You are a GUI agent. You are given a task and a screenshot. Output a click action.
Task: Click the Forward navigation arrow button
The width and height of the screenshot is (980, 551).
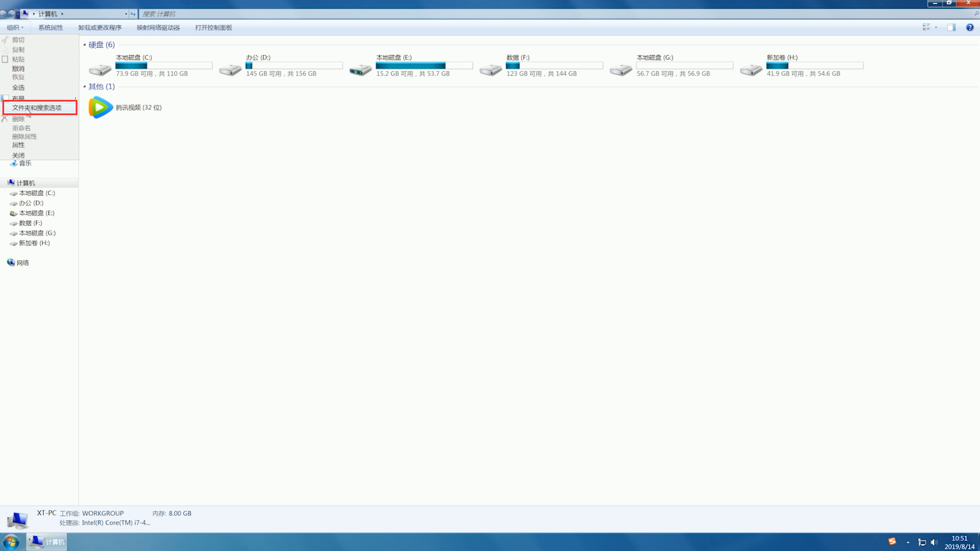coord(11,14)
